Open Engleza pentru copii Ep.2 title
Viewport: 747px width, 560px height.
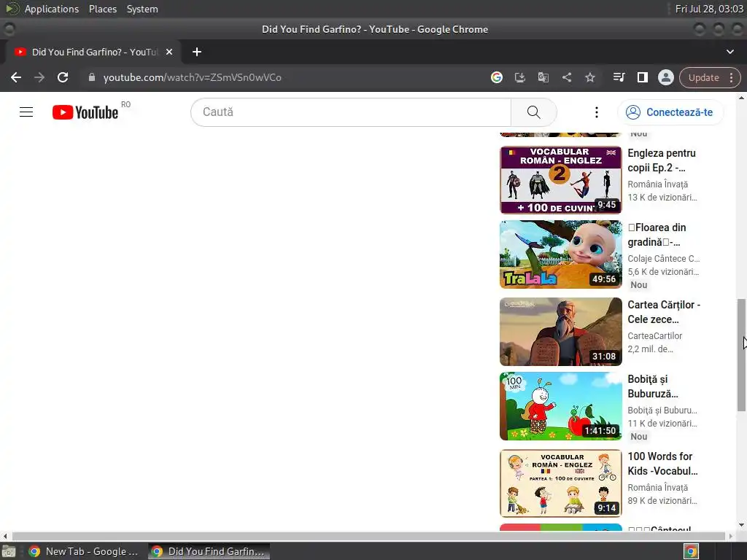(662, 160)
